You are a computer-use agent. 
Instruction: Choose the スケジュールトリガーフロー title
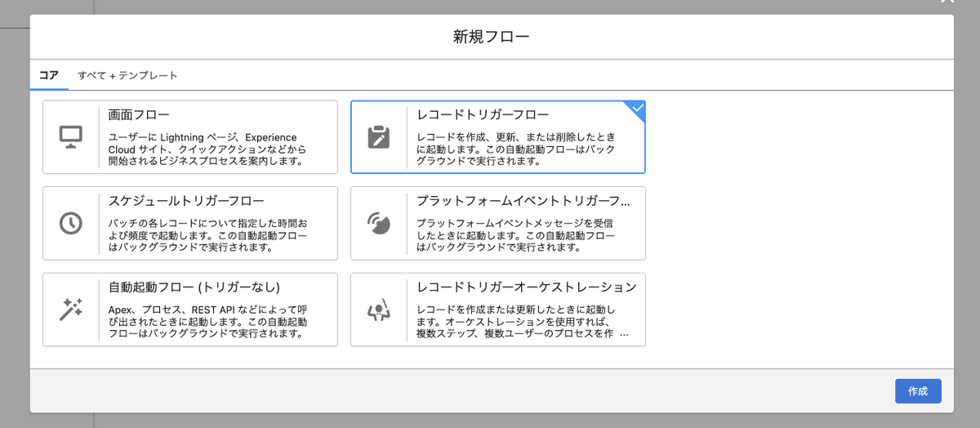click(x=186, y=201)
